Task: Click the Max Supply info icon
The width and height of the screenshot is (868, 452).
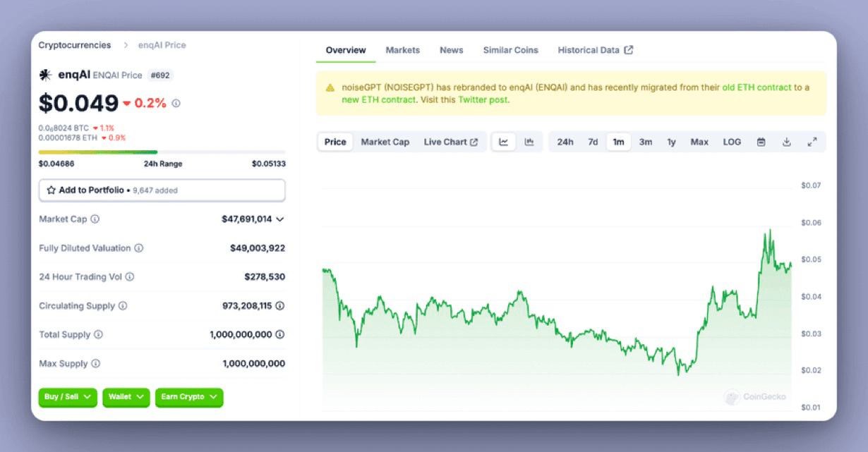Action: (96, 364)
